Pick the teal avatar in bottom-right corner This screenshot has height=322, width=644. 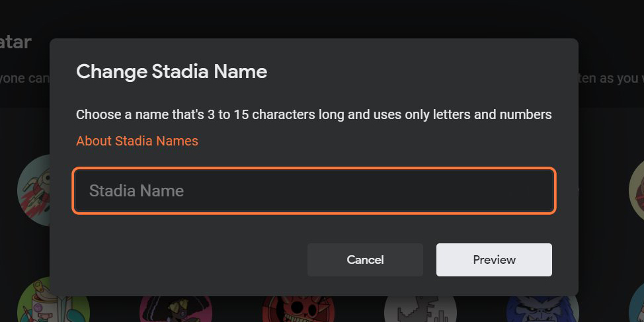point(636,305)
